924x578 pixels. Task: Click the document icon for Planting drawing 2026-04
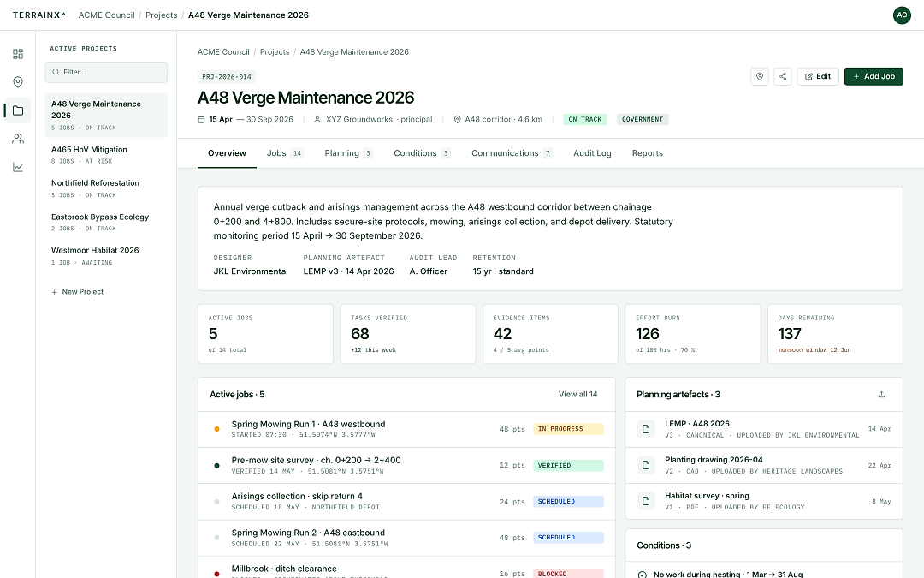(646, 465)
